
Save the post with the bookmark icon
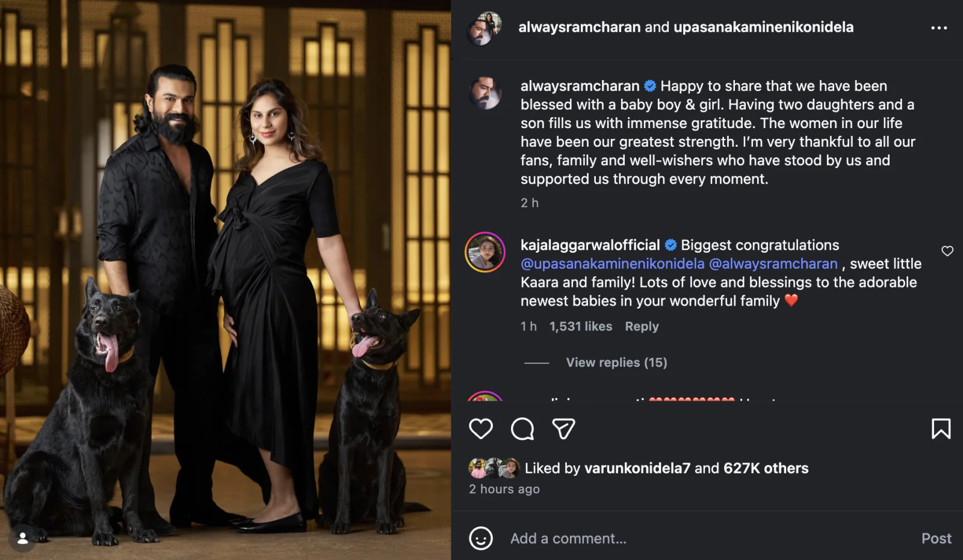coord(941,429)
